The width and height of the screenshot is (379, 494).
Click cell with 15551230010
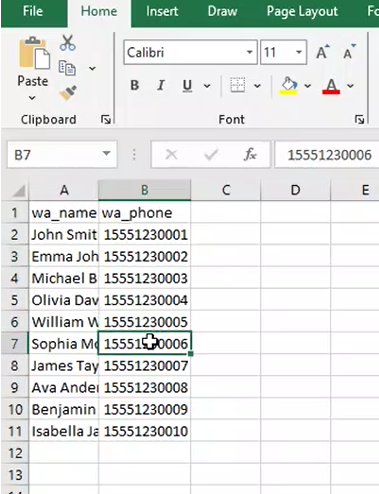click(145, 431)
